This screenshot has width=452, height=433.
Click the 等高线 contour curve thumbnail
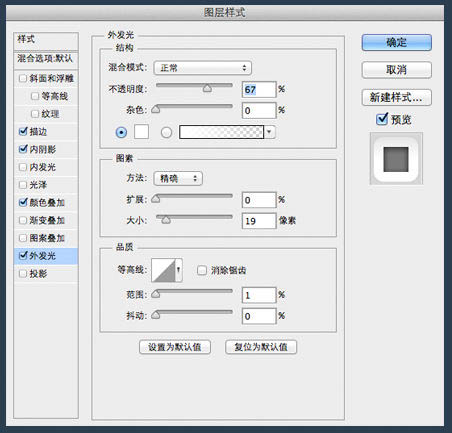coord(164,270)
